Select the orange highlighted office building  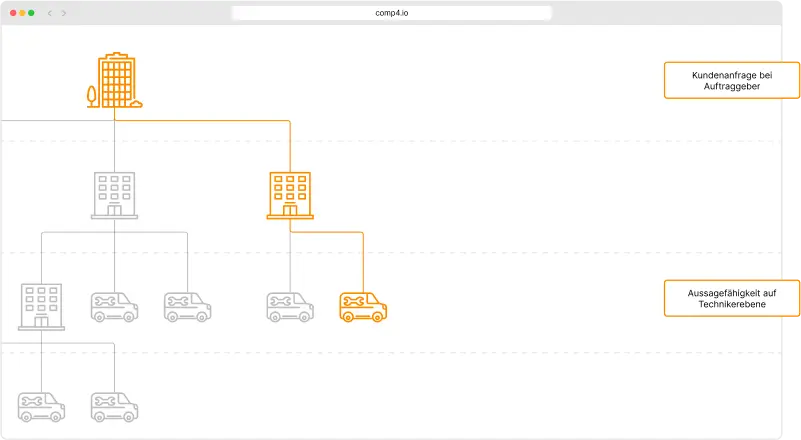[290, 195]
